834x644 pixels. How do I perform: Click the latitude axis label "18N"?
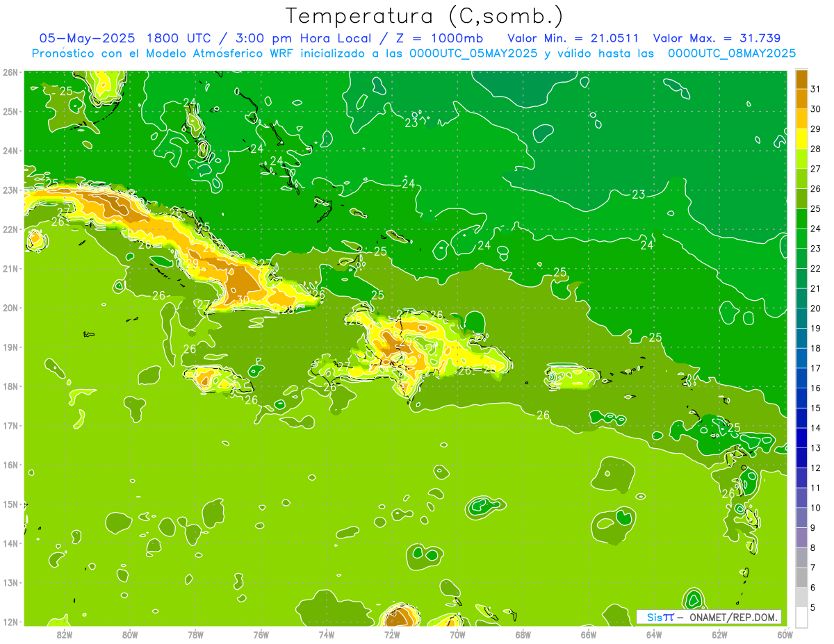[x=10, y=386]
